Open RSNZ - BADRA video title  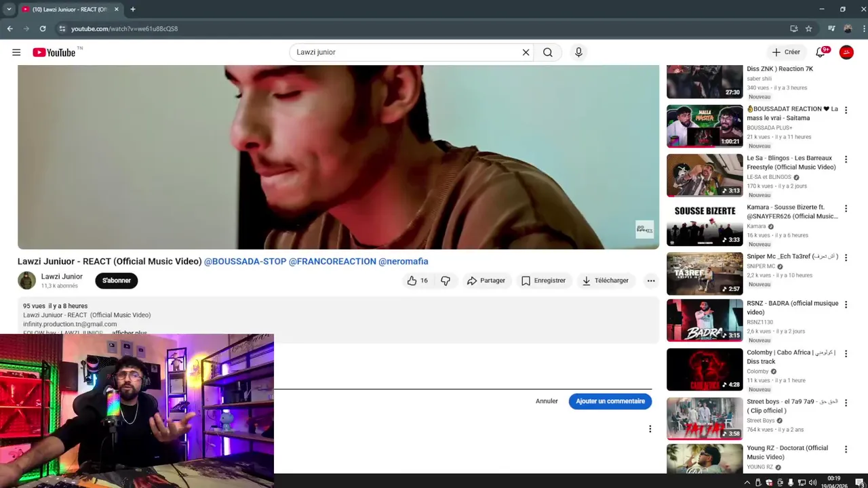[792, 308]
